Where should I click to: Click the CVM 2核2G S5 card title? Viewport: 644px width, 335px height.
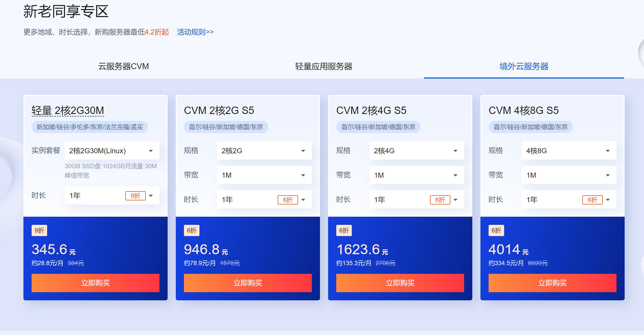point(219,110)
